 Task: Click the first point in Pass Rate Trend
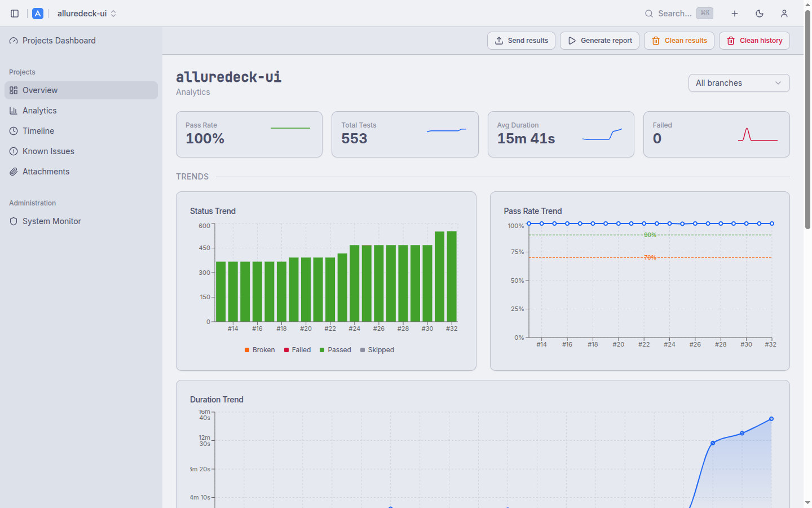pyautogui.click(x=529, y=224)
